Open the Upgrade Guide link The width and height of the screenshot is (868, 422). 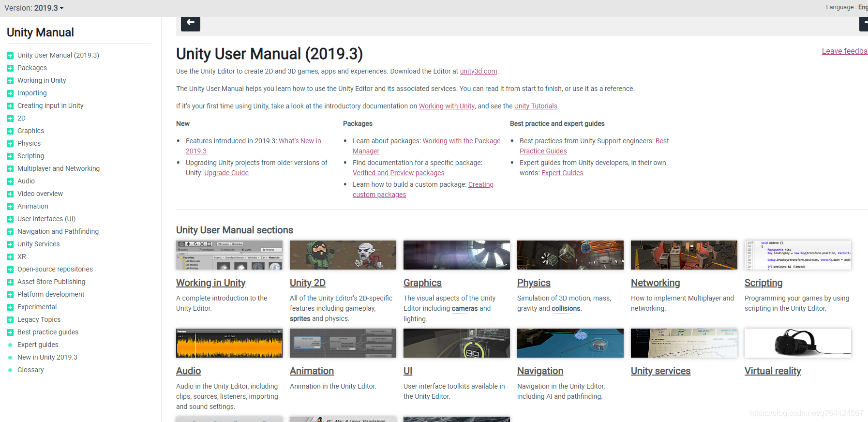click(226, 173)
